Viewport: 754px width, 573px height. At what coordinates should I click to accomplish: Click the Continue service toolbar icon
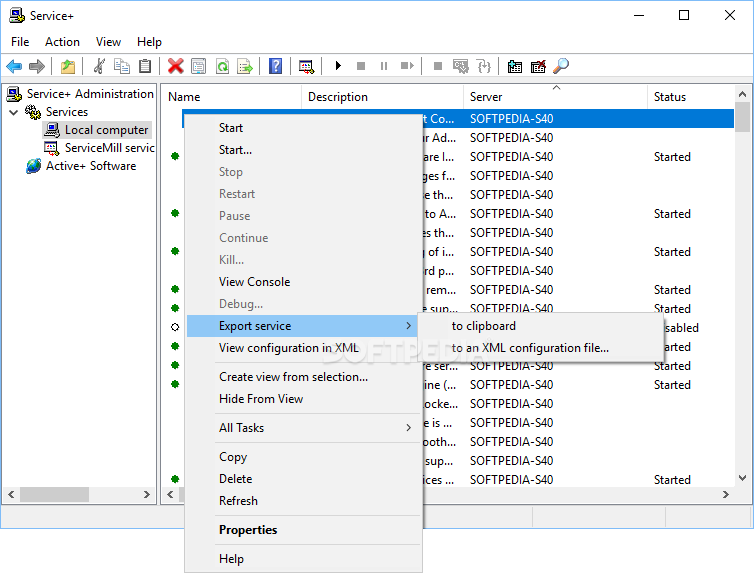point(407,65)
